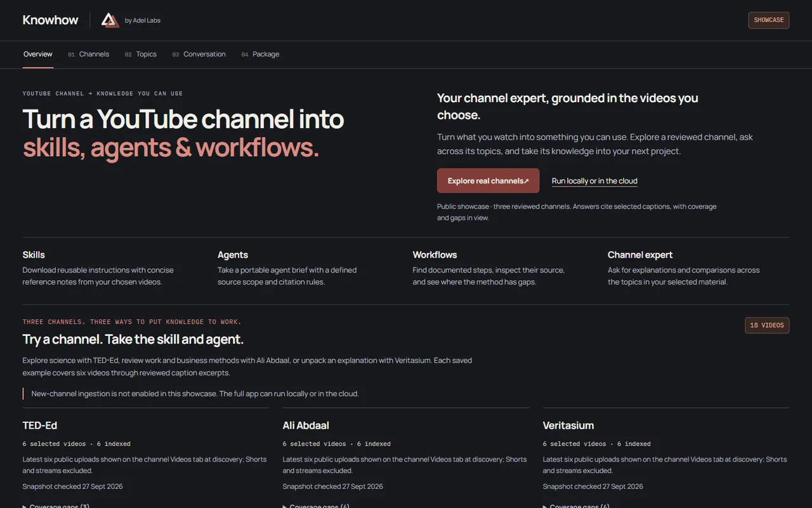The width and height of the screenshot is (812, 508).
Task: Click the Skills feature heading
Action: coord(34,255)
